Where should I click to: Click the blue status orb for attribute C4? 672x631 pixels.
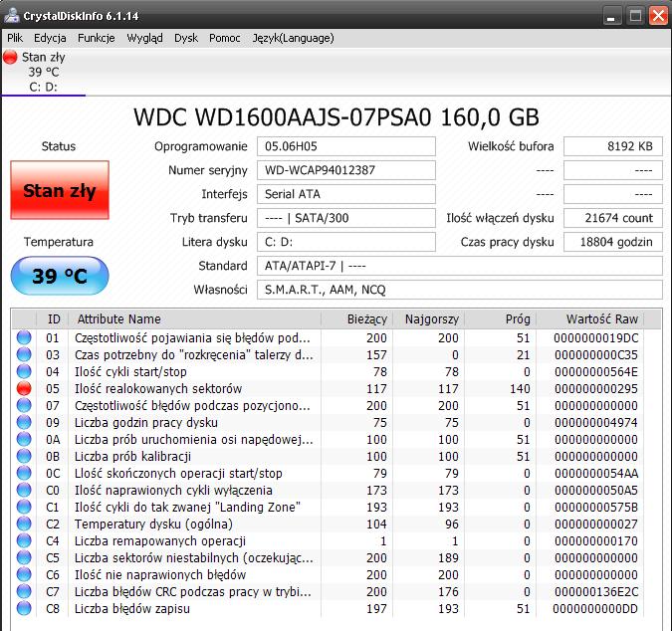pos(24,540)
